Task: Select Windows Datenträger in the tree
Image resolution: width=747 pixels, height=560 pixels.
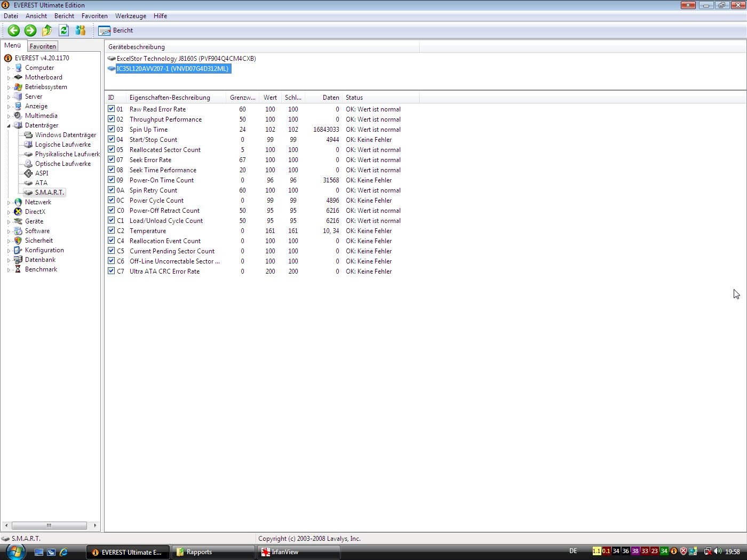Action: (65, 135)
